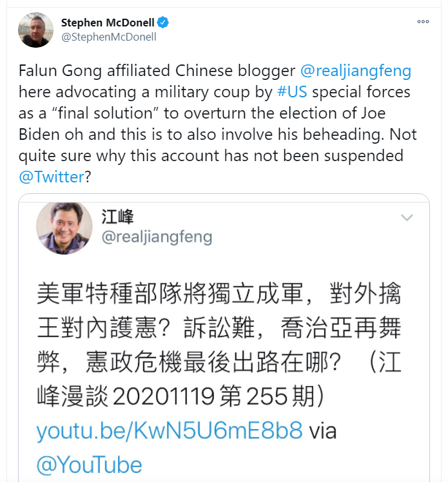Open 江峰's profile picture in quoted tweet
Viewport: 448px width, 482px height.
64,227
